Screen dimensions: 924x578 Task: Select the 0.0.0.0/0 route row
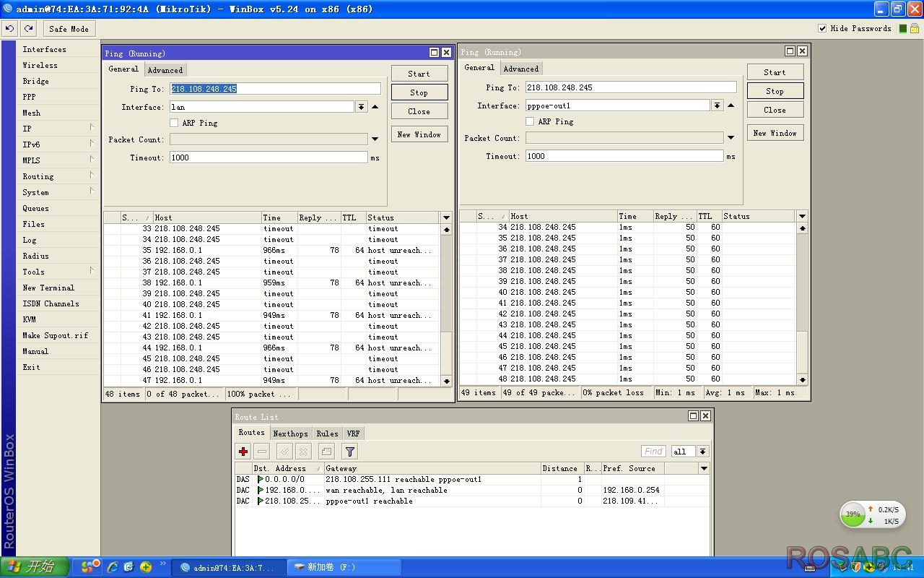tap(473, 479)
